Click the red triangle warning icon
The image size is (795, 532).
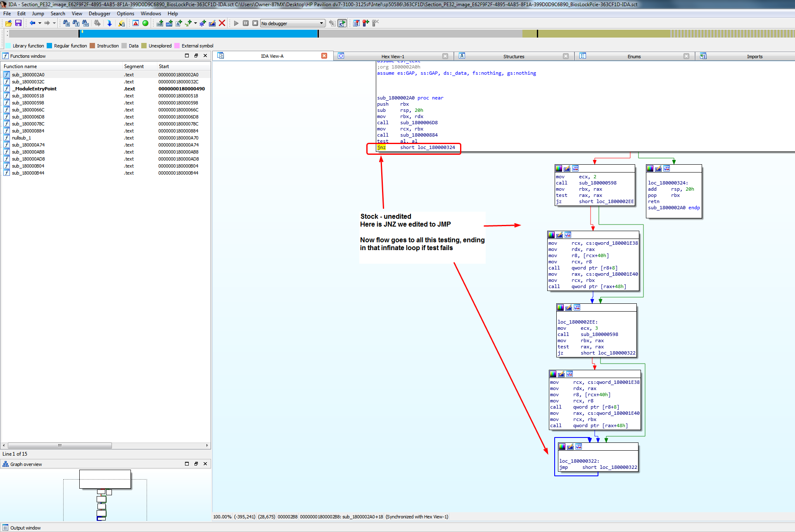[135, 23]
